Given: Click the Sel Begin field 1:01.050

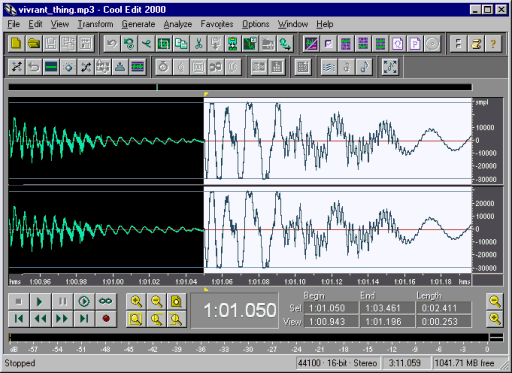Looking at the screenshot, I should pyautogui.click(x=331, y=308).
